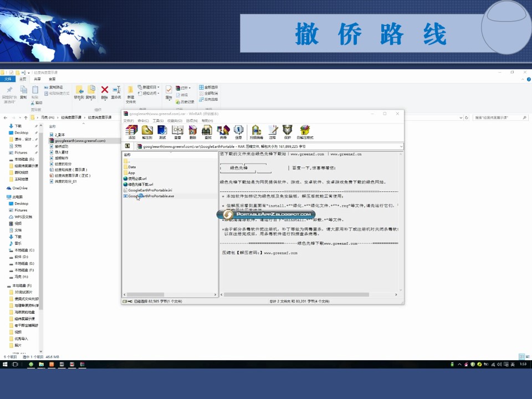Click the WinRAR 添加 (Add) toolbar icon

coord(132,132)
